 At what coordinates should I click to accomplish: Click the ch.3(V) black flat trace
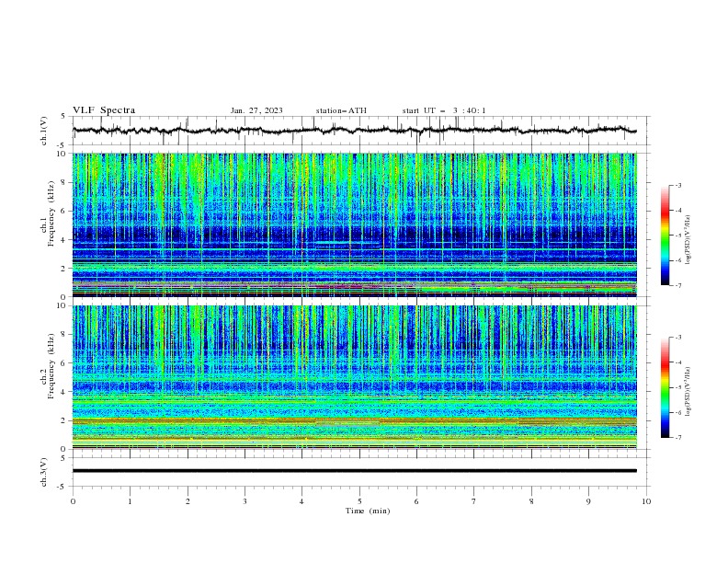point(354,471)
